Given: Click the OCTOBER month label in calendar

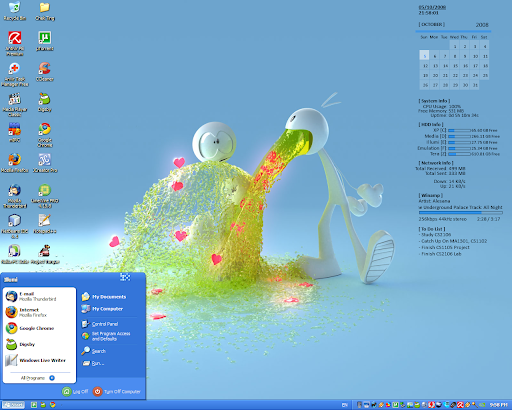Looking at the screenshot, I should [x=432, y=24].
